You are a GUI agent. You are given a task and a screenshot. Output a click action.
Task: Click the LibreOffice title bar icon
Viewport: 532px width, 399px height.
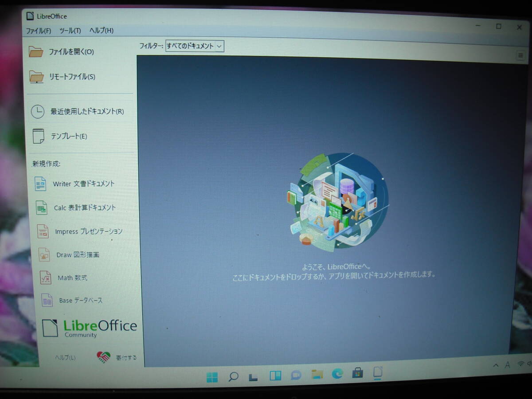[x=30, y=16]
